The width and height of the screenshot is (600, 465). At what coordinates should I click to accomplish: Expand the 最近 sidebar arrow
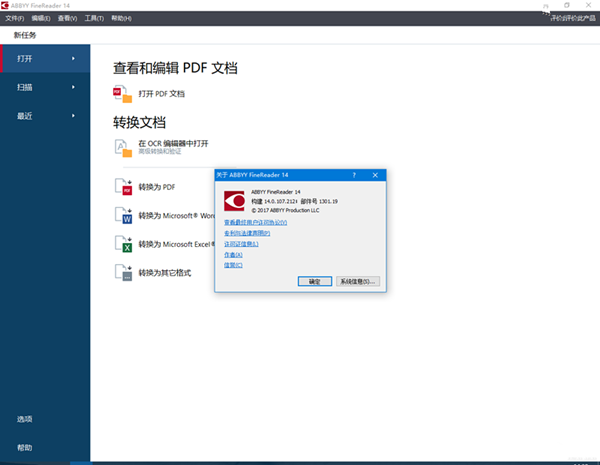73,116
